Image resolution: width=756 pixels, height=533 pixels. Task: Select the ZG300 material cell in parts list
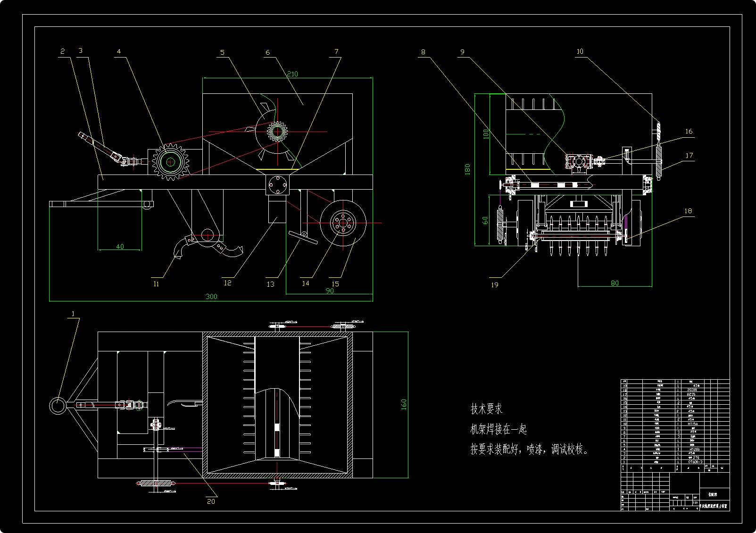(x=693, y=390)
